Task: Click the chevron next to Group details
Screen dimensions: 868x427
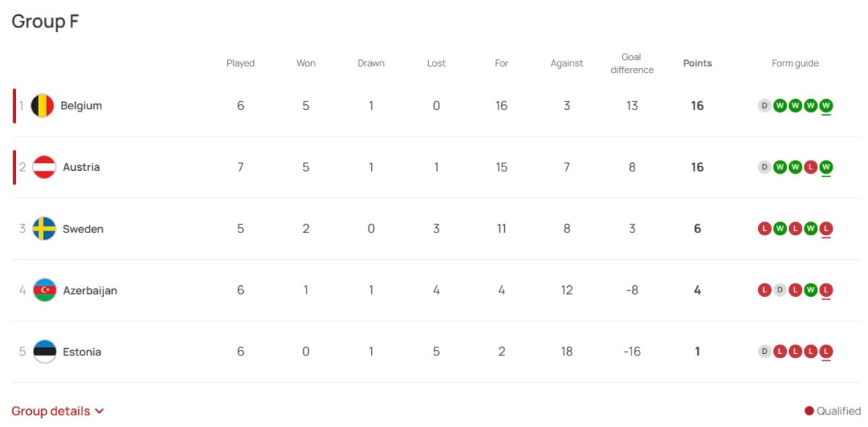Action: tap(99, 411)
